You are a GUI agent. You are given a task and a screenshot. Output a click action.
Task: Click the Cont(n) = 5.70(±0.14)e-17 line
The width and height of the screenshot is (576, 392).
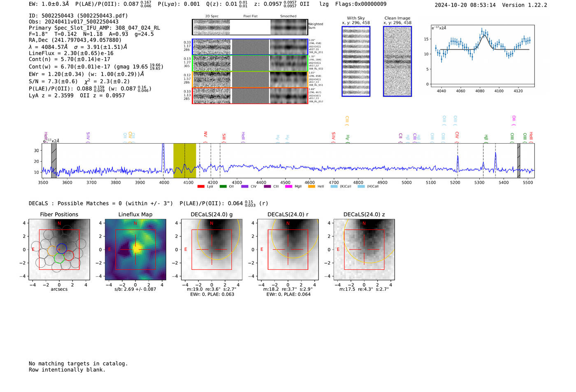pyautogui.click(x=70, y=59)
